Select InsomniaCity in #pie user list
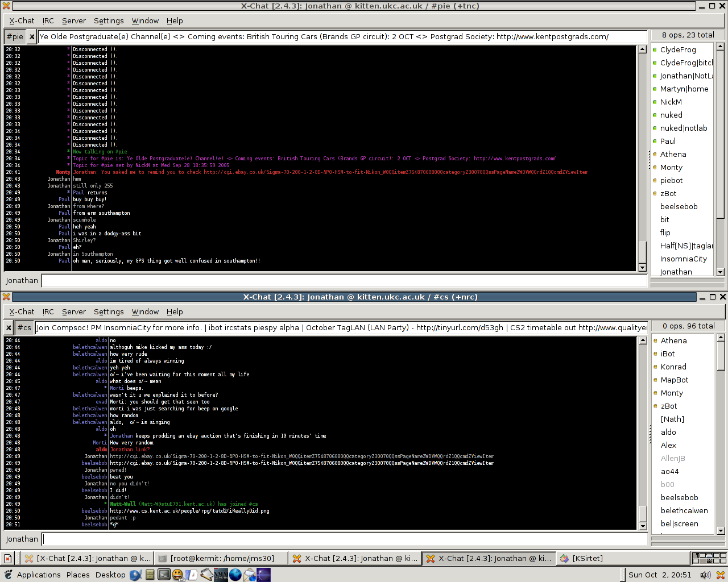This screenshot has width=728, height=582. [684, 259]
